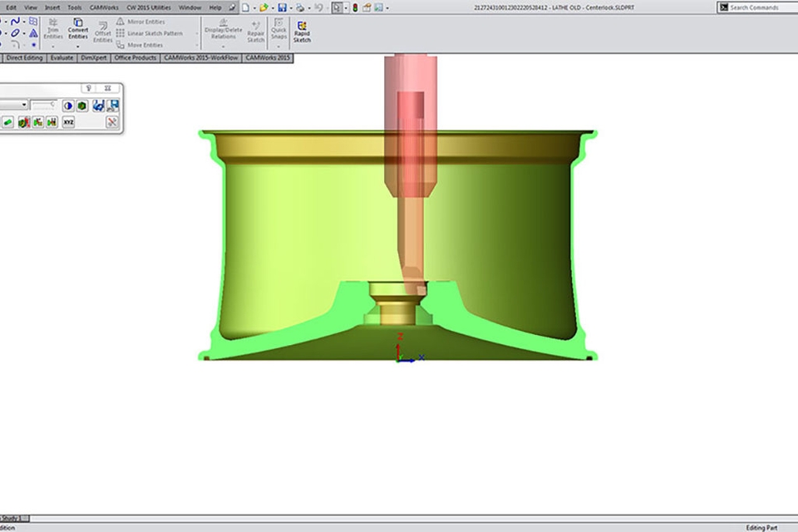Click the traffic light Rebuild icon
The image size is (798, 532).
point(353,7)
